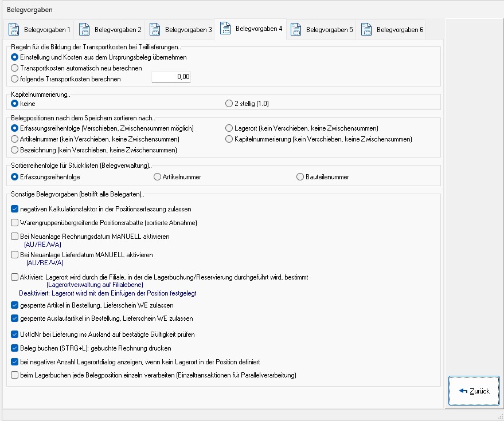Choose Bauteilenummer for Stücklisten sorting
504x421 pixels.
[322, 177]
